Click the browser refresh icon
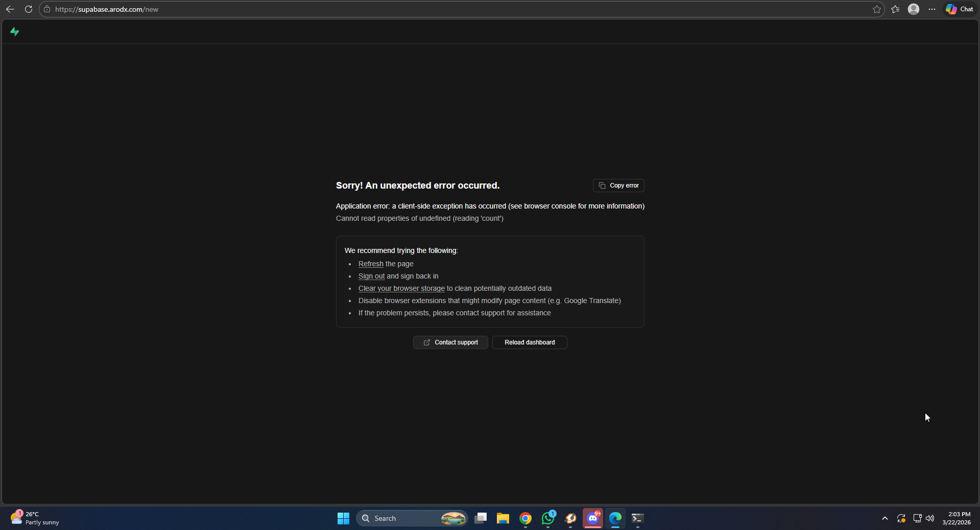 point(29,9)
